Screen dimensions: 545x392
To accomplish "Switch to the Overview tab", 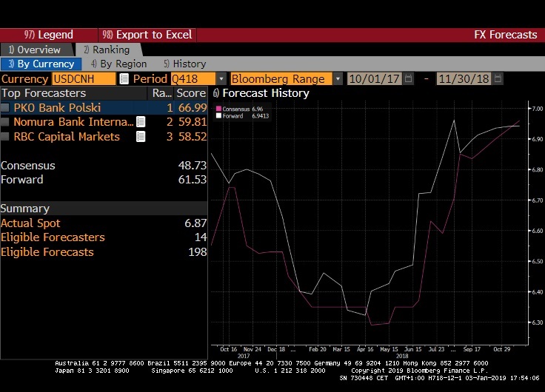I will (x=34, y=50).
